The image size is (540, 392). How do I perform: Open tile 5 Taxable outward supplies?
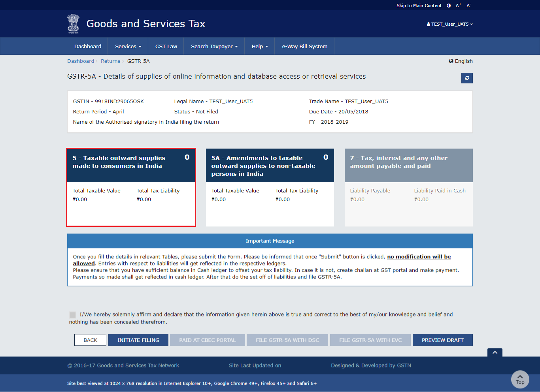(x=131, y=187)
